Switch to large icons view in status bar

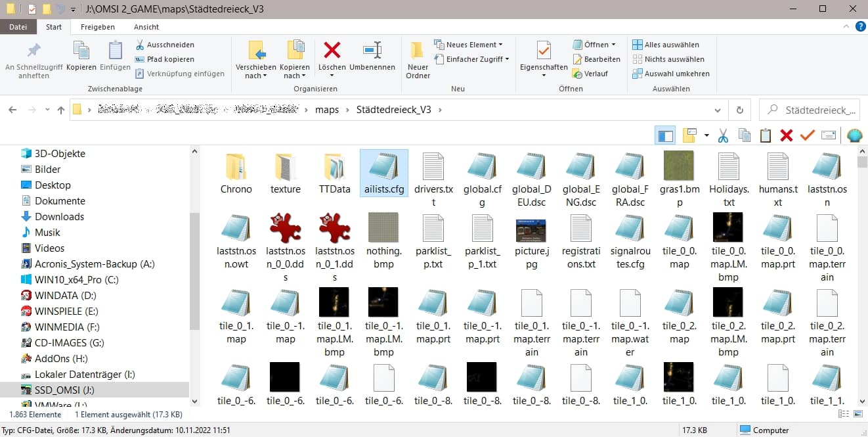(857, 414)
